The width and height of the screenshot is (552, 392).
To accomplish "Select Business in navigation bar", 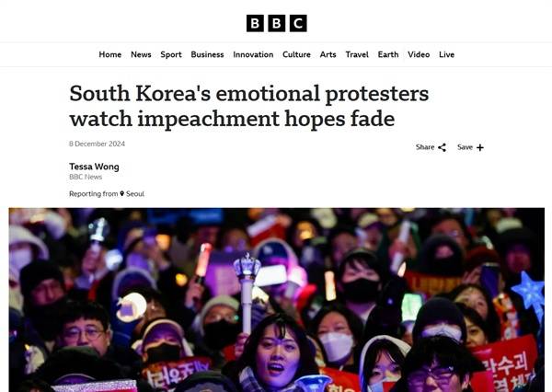I will [x=207, y=54].
